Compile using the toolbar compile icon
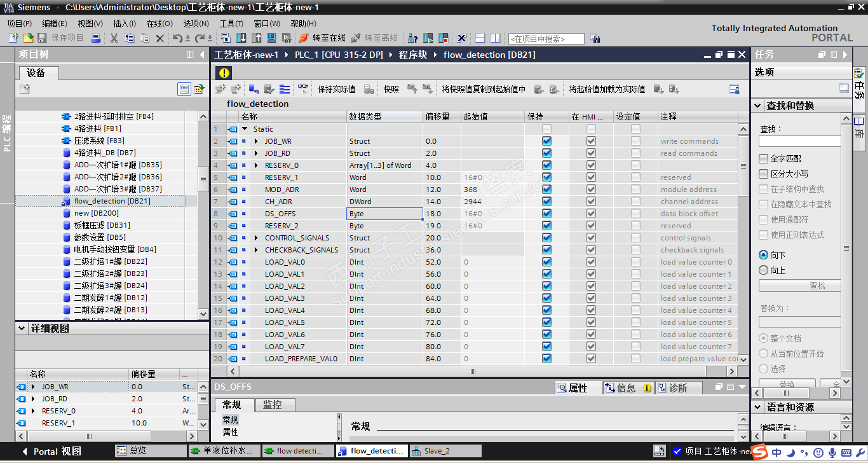The width and height of the screenshot is (868, 463). [x=226, y=38]
